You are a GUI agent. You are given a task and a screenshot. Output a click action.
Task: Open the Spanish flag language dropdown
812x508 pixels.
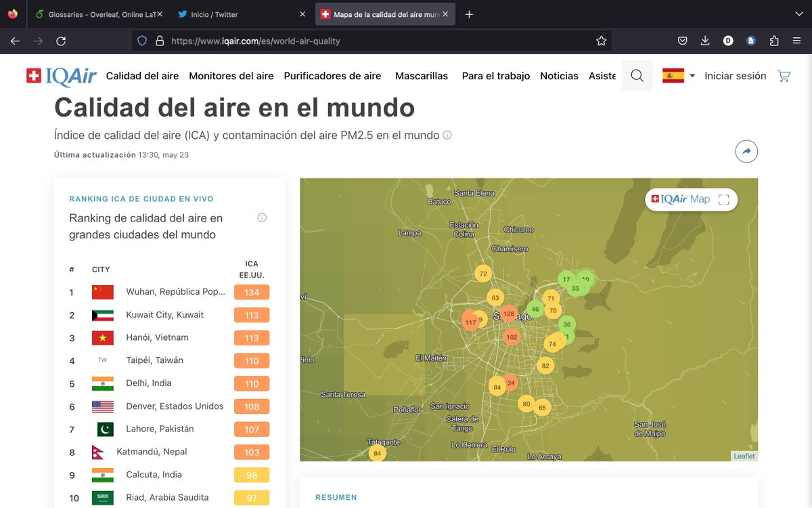[679, 76]
